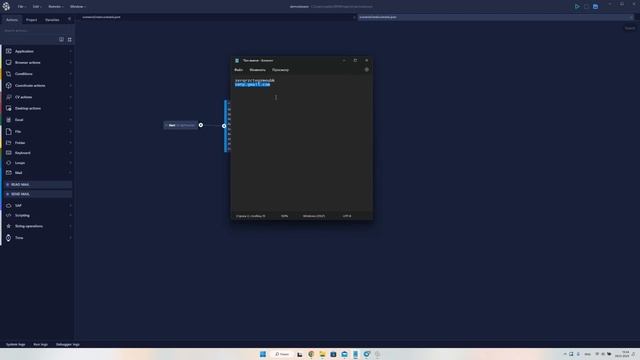Stop the workflow with the stop icon

586,7
